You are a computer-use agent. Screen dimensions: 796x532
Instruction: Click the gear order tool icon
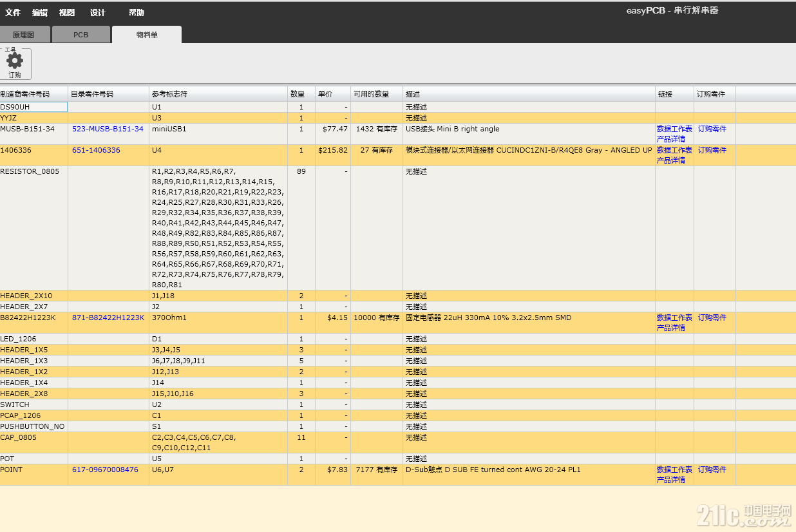click(15, 64)
